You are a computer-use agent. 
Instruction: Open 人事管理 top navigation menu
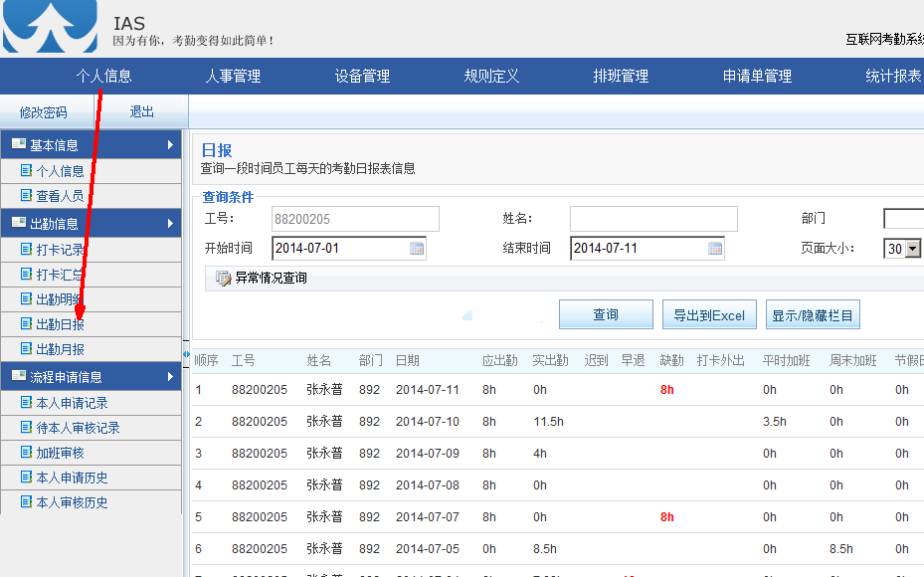(x=233, y=76)
